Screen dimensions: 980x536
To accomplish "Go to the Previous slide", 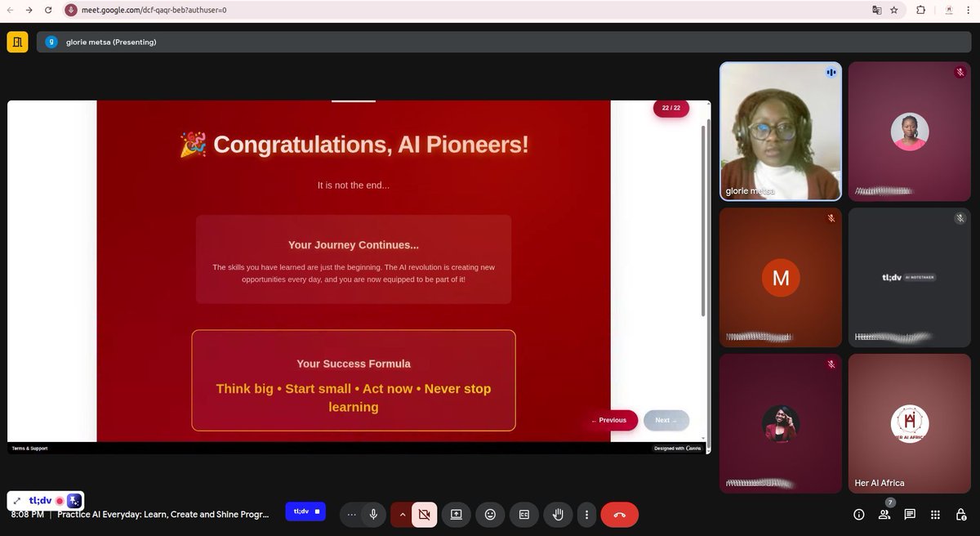I will tap(609, 420).
